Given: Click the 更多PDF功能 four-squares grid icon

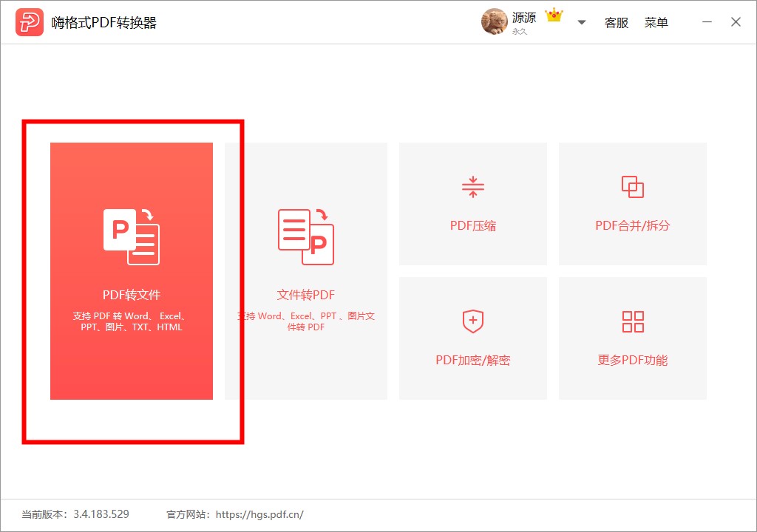Looking at the screenshot, I should point(633,321).
